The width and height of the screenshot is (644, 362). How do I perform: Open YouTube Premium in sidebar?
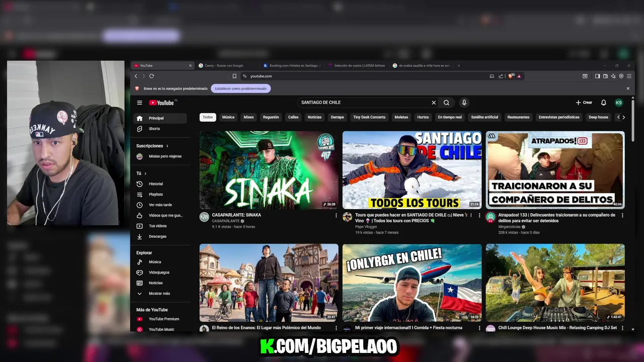click(x=160, y=319)
